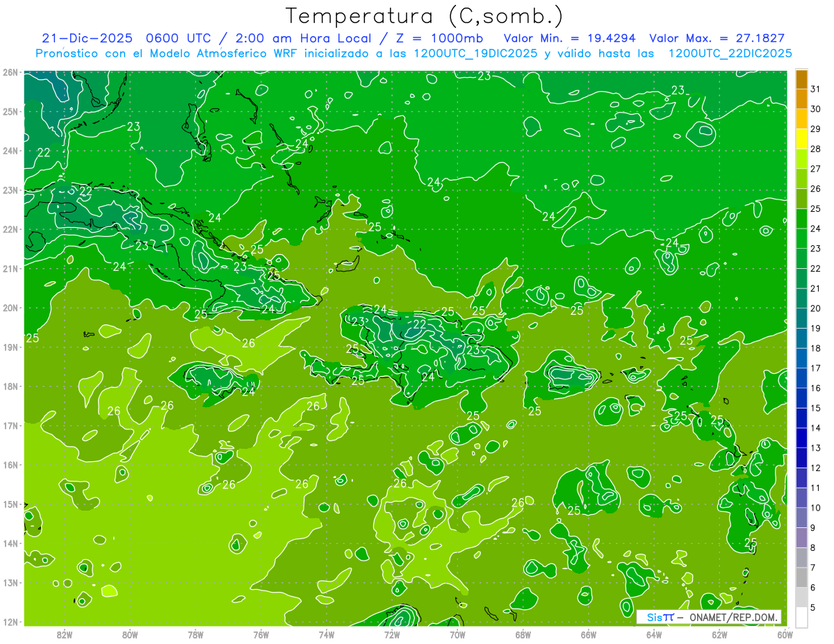Click the '14N' latitude axis label

10,543
